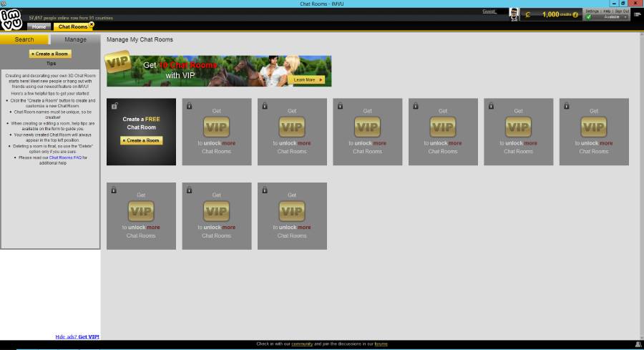This screenshot has width=644, height=350.
Task: Click the people online count text
Action: (71, 18)
